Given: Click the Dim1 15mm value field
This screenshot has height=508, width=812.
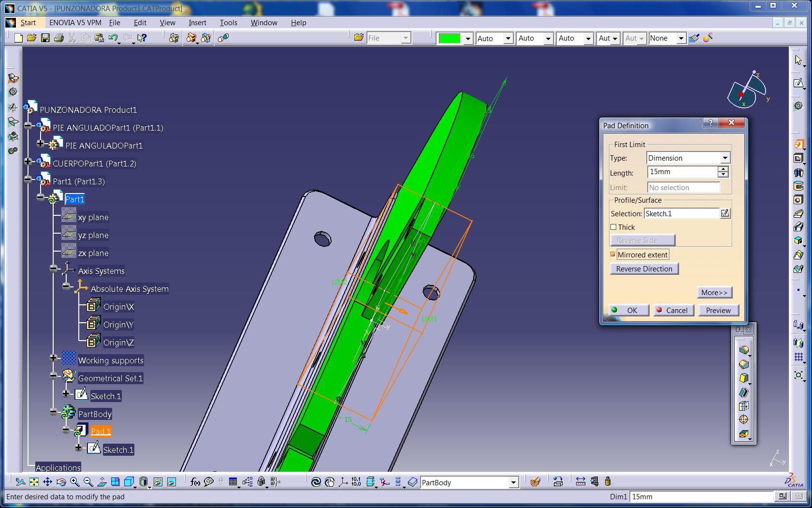Looking at the screenshot, I should [x=702, y=496].
